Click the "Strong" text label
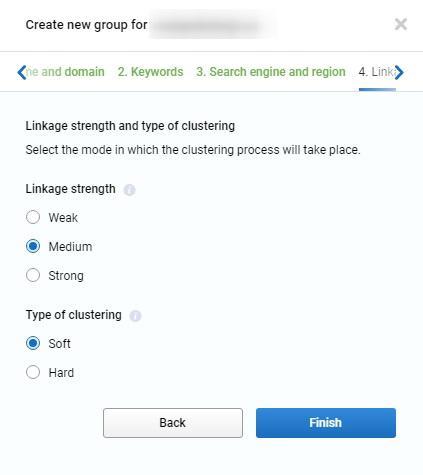Viewport: 423px width, 475px height. pyautogui.click(x=66, y=276)
